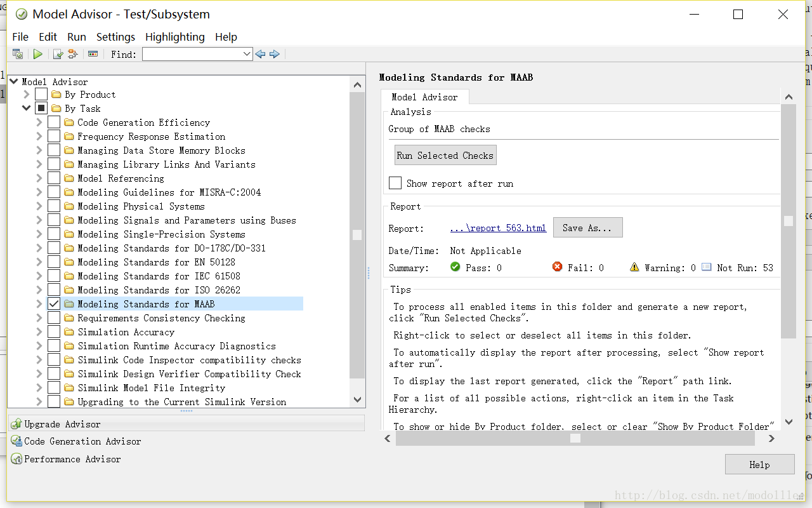Image resolution: width=812 pixels, height=508 pixels.
Task: Expand Managing Library Links And Variants node
Action: [39, 164]
